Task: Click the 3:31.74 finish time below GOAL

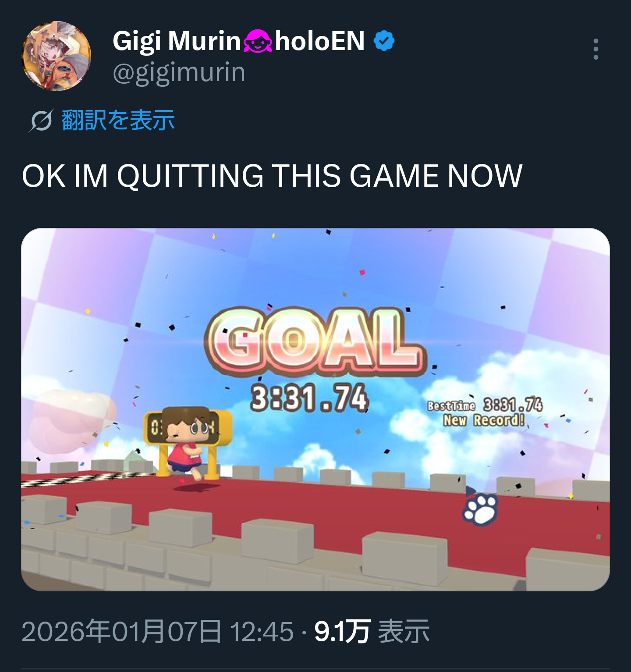Action: tap(309, 398)
